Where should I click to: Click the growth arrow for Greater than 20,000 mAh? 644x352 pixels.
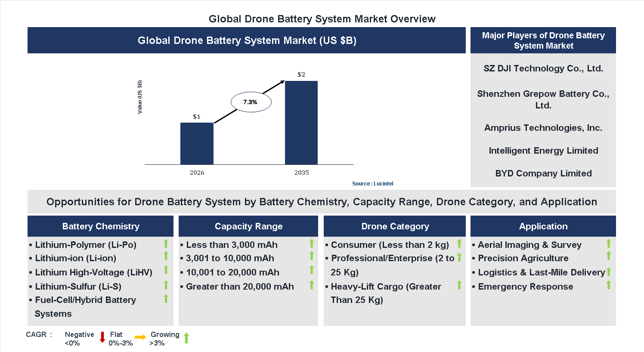click(x=311, y=284)
